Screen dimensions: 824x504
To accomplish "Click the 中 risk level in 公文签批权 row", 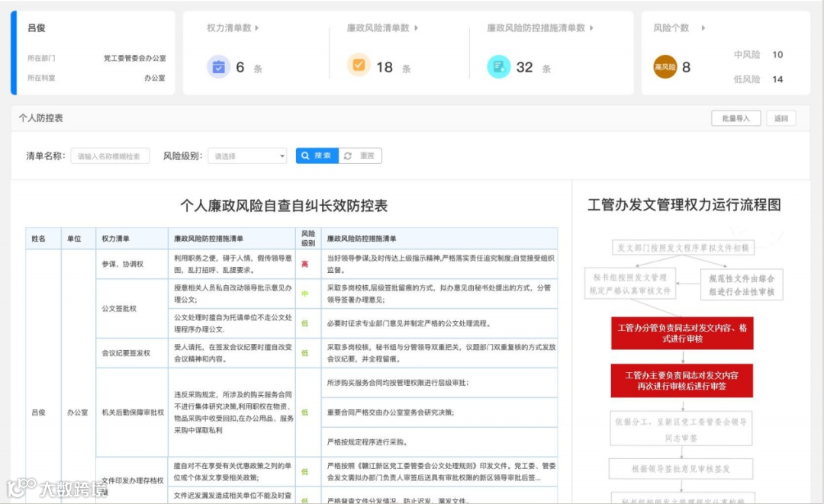I will (x=304, y=294).
